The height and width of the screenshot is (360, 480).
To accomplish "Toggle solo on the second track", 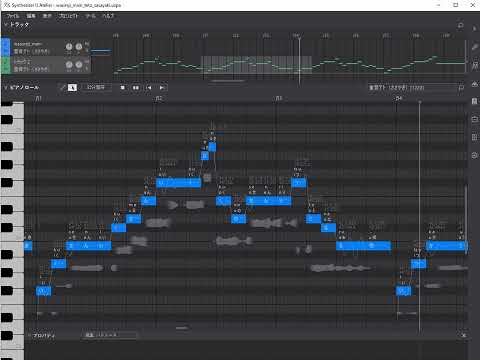I will pos(87,68).
